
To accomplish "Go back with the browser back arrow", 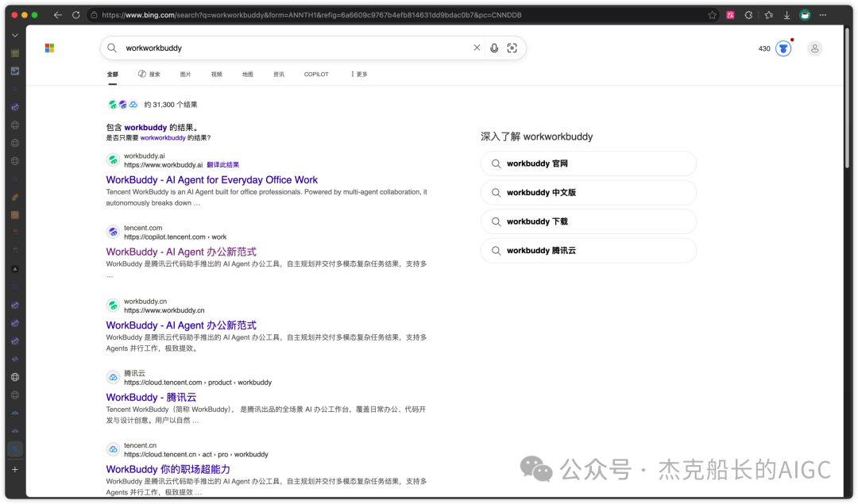I will [x=57, y=15].
